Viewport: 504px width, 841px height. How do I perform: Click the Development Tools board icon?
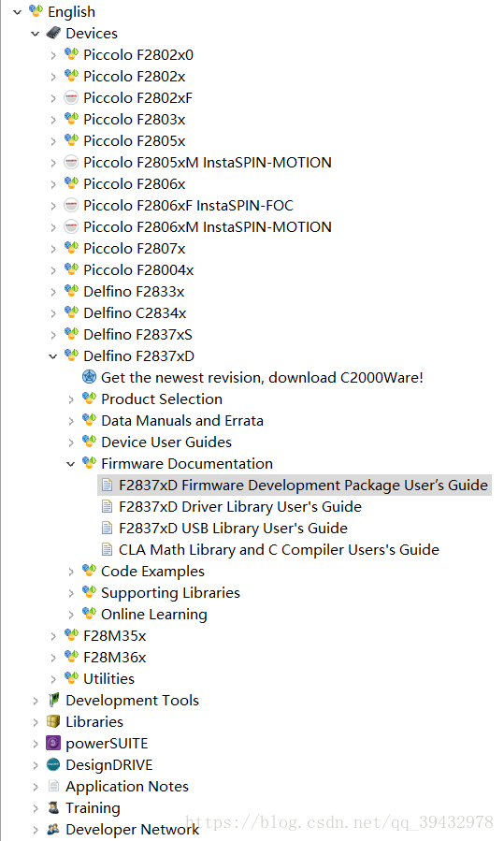(x=53, y=700)
